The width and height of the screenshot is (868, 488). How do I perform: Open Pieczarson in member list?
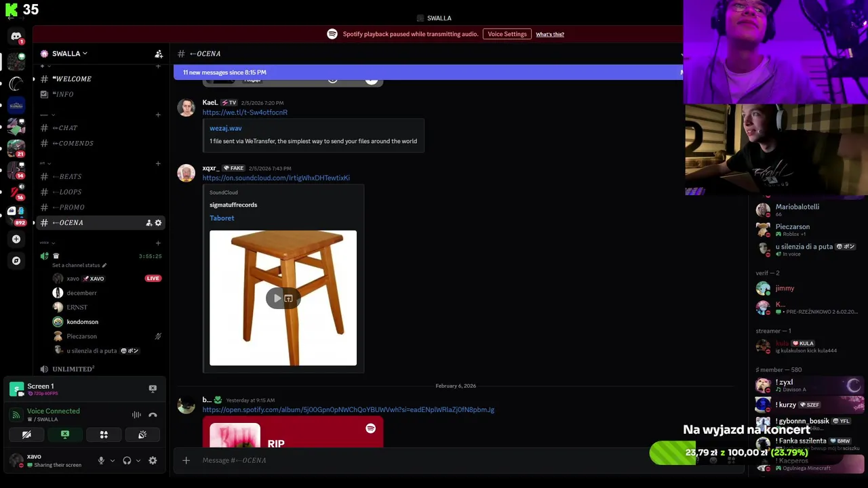tap(808, 230)
